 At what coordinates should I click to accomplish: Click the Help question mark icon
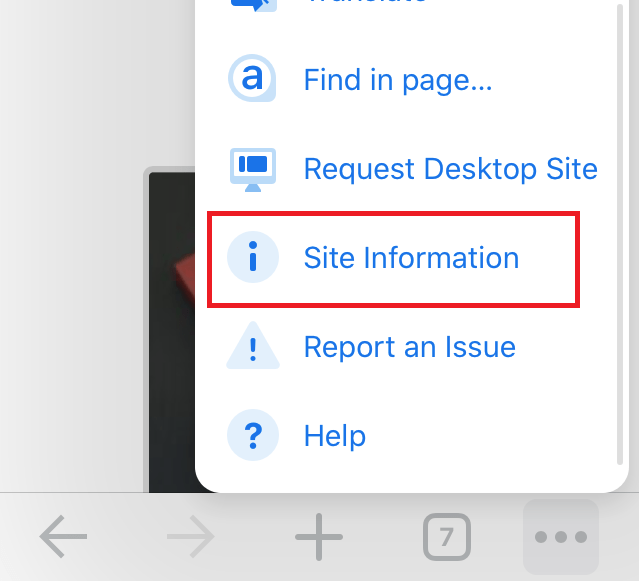click(253, 435)
